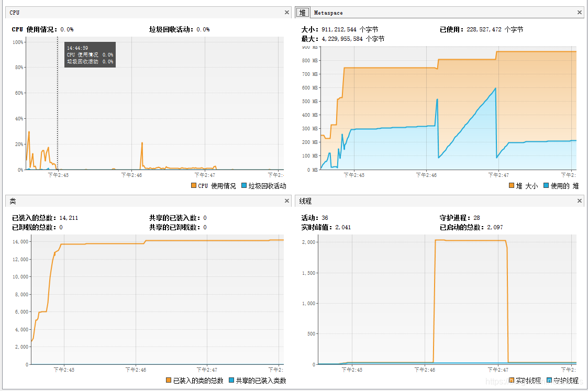
Task: Click the 下午2:46 label on heap chart axis
Action: coord(426,175)
